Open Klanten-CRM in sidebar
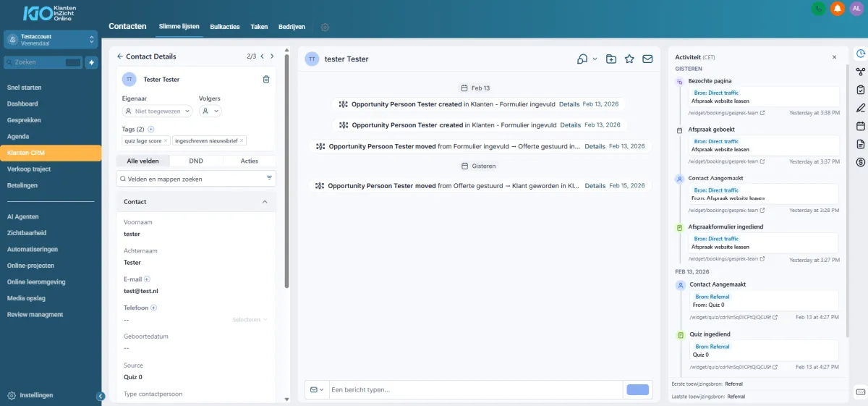This screenshot has height=406, width=868. (x=51, y=153)
